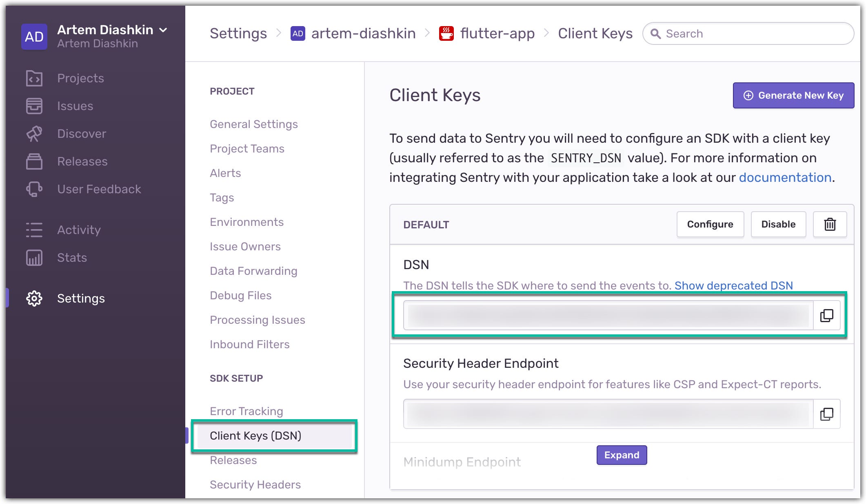
Task: Go to Issues in main sidebar
Action: click(75, 106)
